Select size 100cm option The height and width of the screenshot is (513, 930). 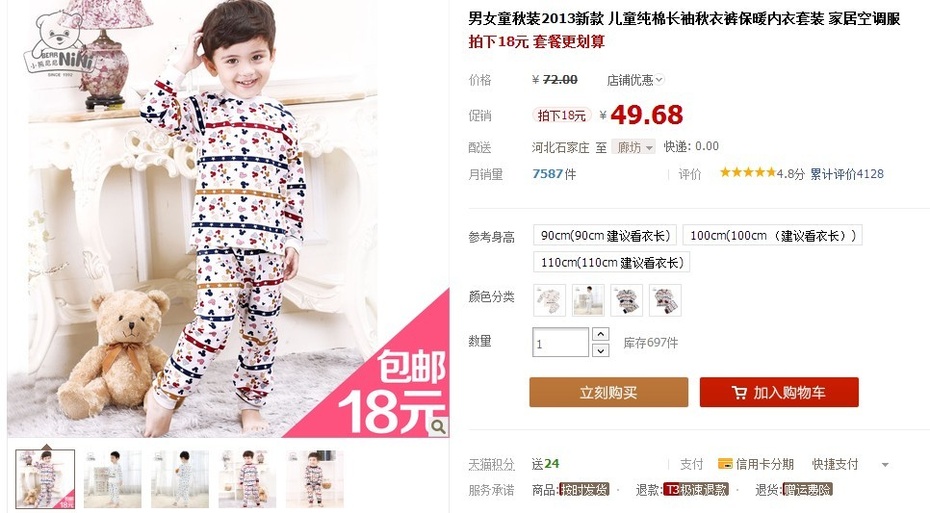click(772, 235)
